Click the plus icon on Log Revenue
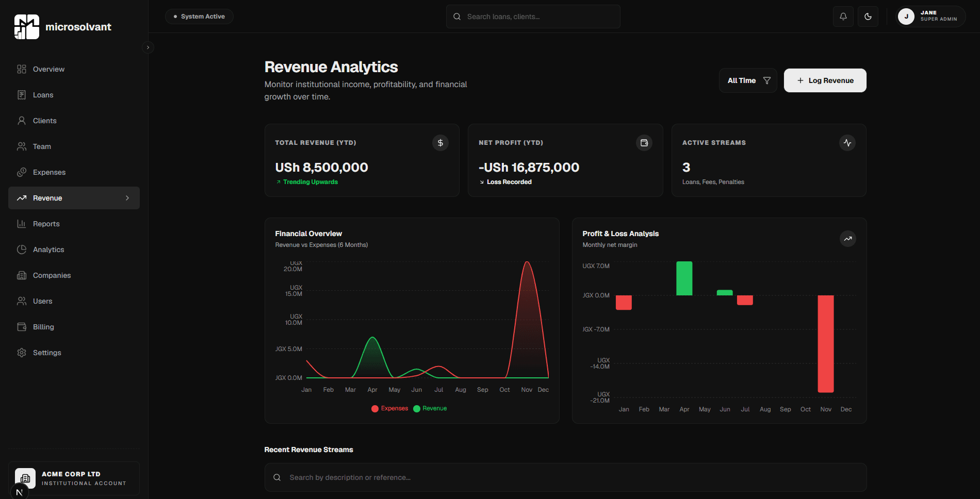The width and height of the screenshot is (980, 499). (801, 80)
